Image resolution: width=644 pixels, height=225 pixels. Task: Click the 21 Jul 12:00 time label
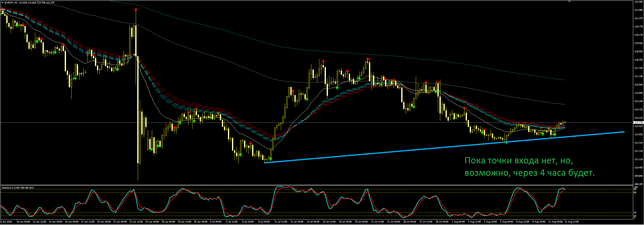pos(378,222)
